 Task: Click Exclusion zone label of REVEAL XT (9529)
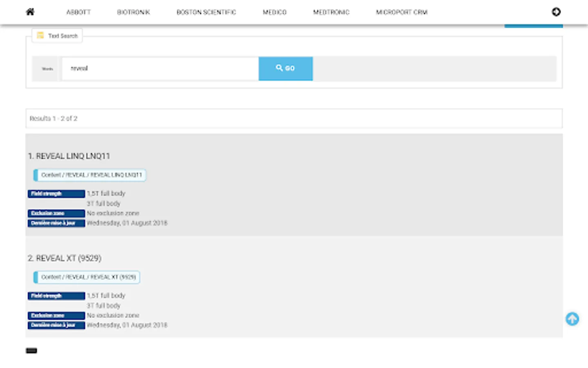pos(56,316)
